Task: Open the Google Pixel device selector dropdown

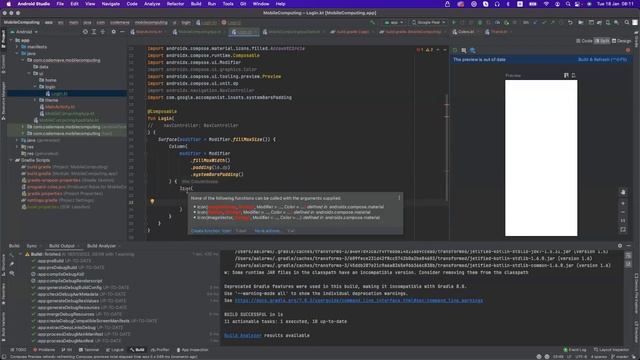Action: tap(429, 22)
